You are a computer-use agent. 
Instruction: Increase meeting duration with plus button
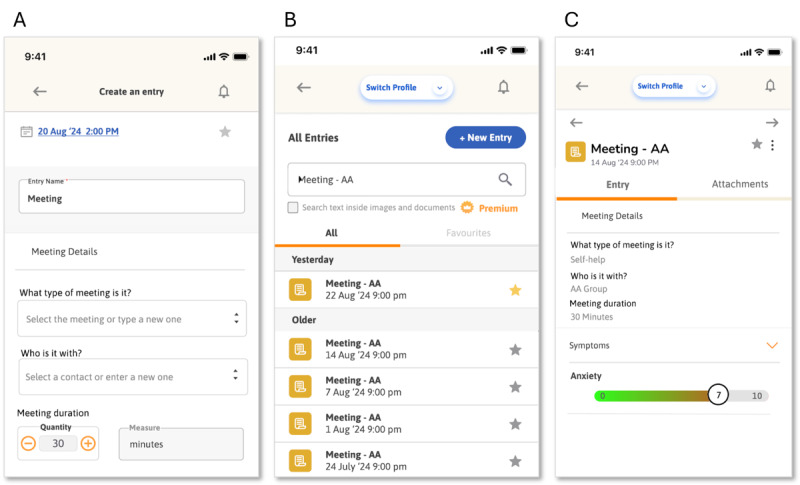[88, 443]
